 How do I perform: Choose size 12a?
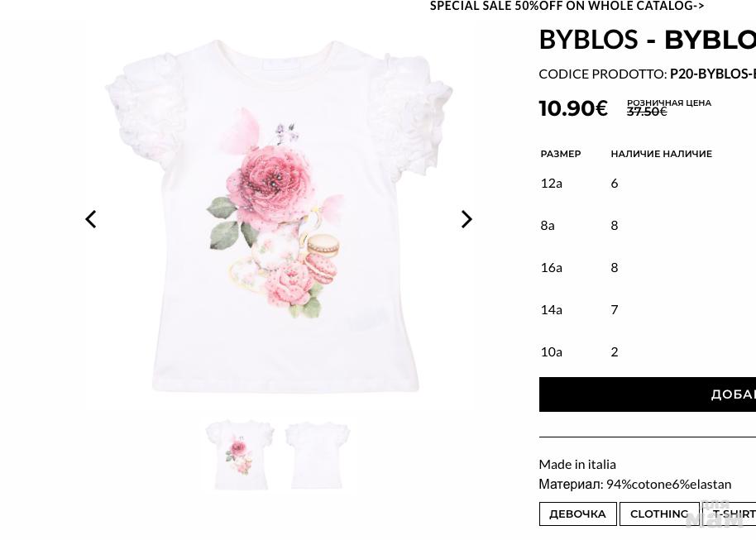551,183
